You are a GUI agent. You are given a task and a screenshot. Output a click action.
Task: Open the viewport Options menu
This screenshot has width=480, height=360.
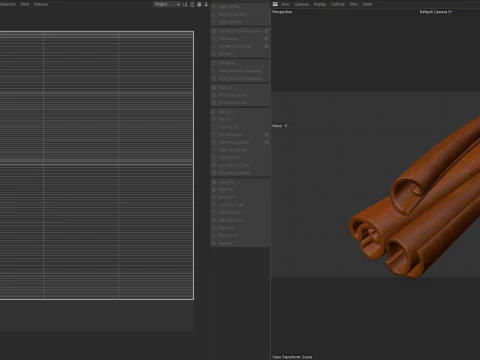(x=338, y=4)
